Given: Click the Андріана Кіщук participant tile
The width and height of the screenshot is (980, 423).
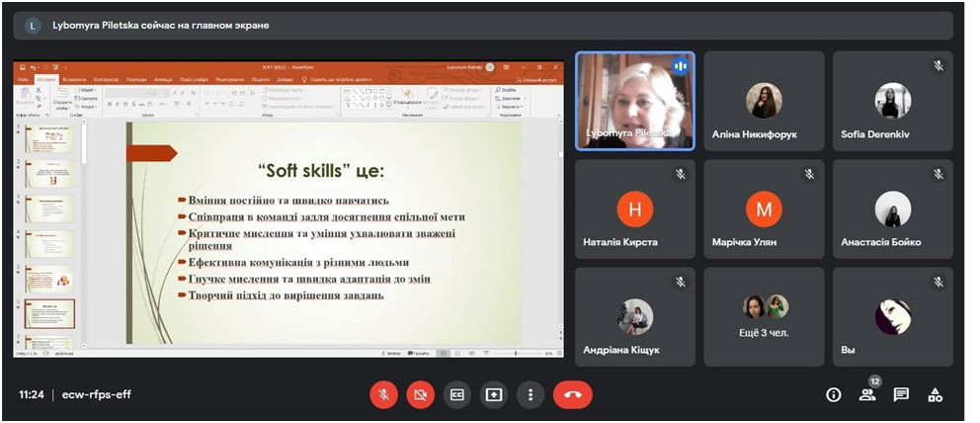Looking at the screenshot, I should (634, 316).
